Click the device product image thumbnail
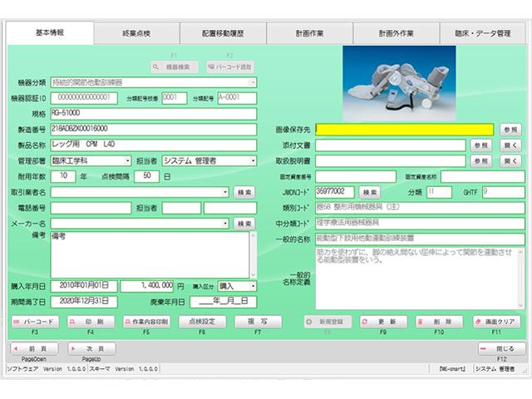 coord(399,83)
